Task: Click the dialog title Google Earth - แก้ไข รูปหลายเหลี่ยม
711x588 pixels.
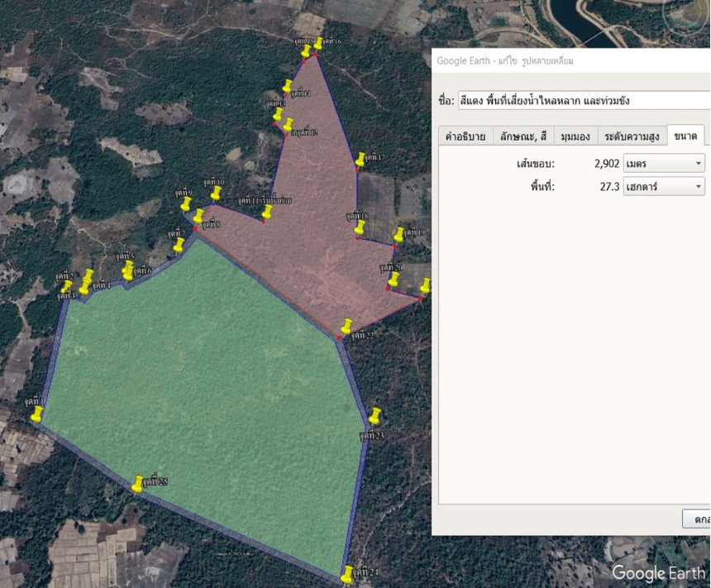Action: (504, 61)
